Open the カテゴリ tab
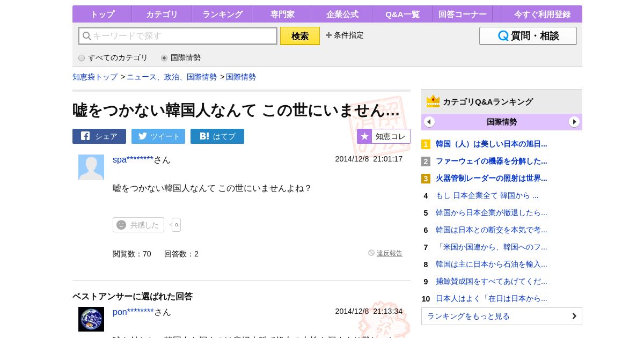Image resolution: width=644 pixels, height=338 pixels. coord(162,14)
